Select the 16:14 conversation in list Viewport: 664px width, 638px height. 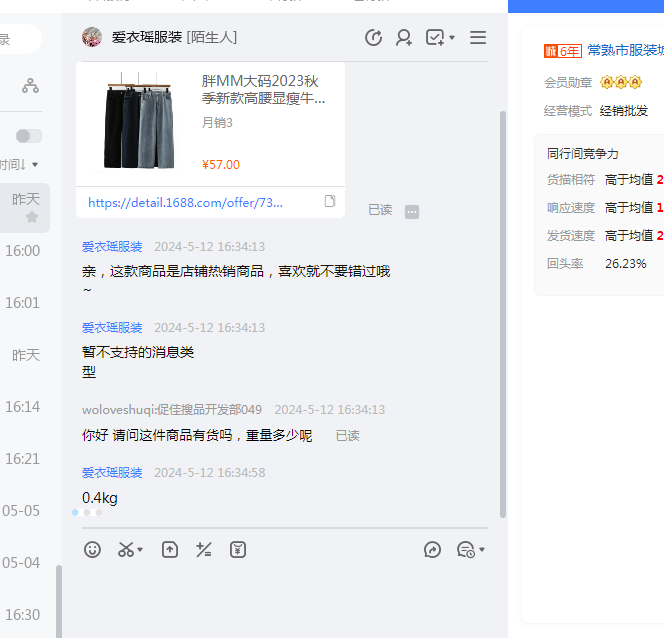[x=22, y=407]
